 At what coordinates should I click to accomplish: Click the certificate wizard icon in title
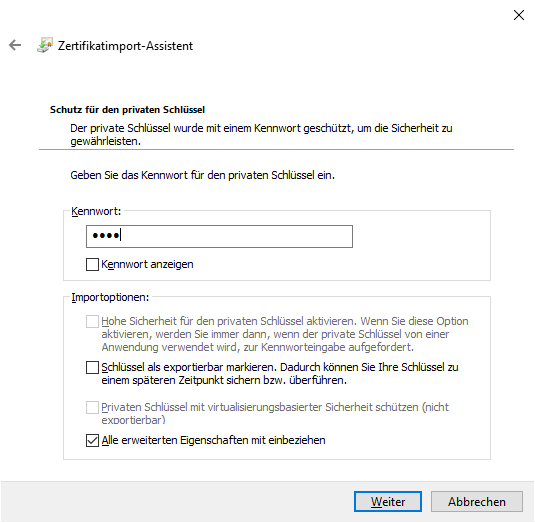pyautogui.click(x=45, y=45)
